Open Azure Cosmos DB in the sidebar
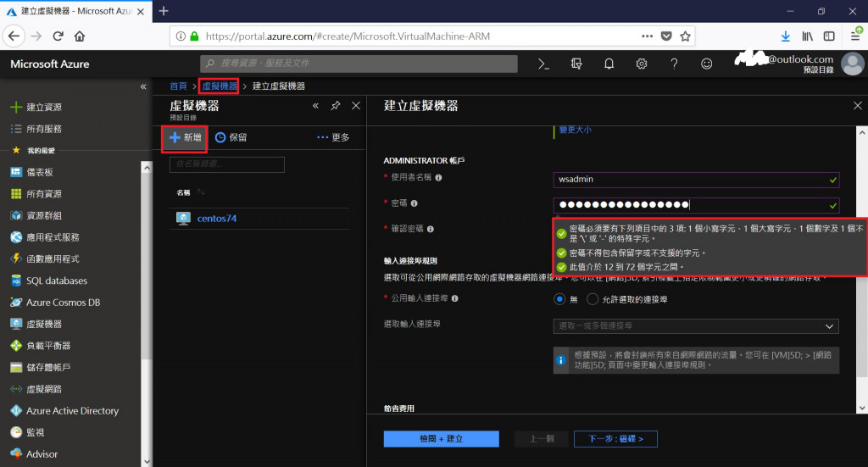This screenshot has width=868, height=467. (x=55, y=302)
